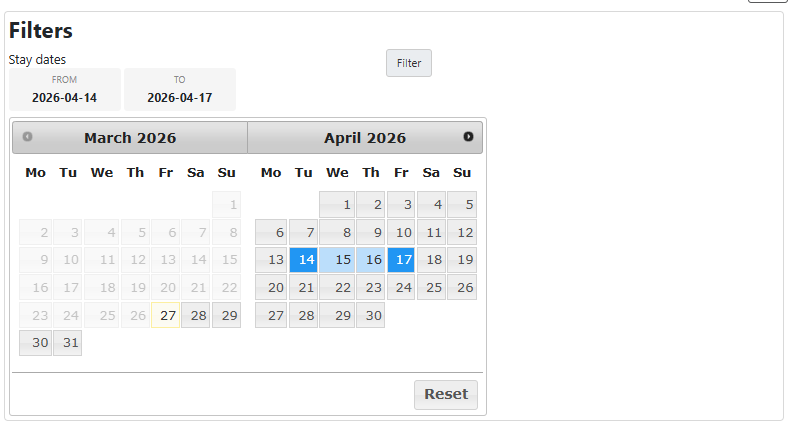Choose April 5 in the calendar
Viewport: 790px width, 425px height.
[x=462, y=205]
